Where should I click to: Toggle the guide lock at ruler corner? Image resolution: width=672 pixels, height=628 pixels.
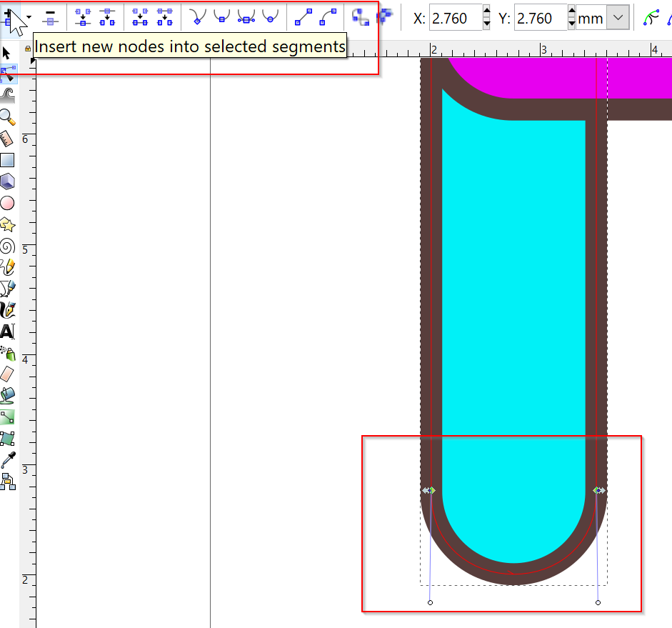[28, 49]
